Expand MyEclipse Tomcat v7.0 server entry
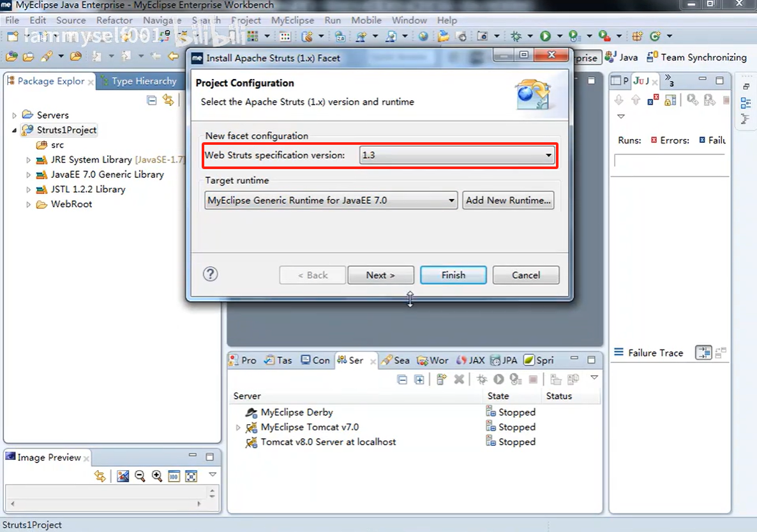The width and height of the screenshot is (757, 532). [238, 427]
